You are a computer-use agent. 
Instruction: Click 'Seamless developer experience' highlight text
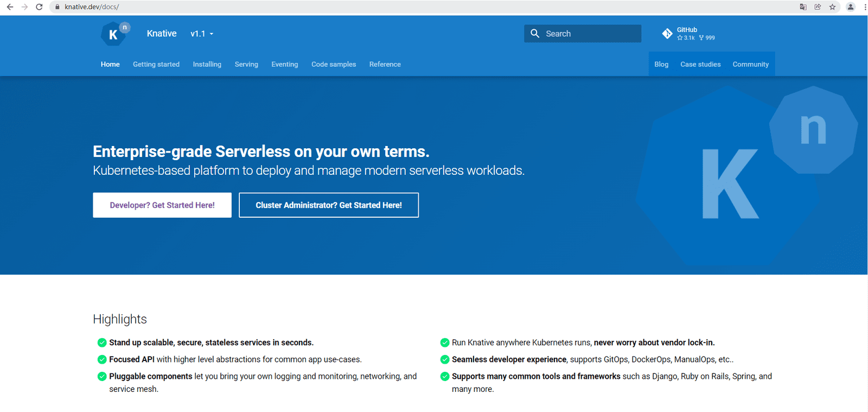tap(509, 359)
